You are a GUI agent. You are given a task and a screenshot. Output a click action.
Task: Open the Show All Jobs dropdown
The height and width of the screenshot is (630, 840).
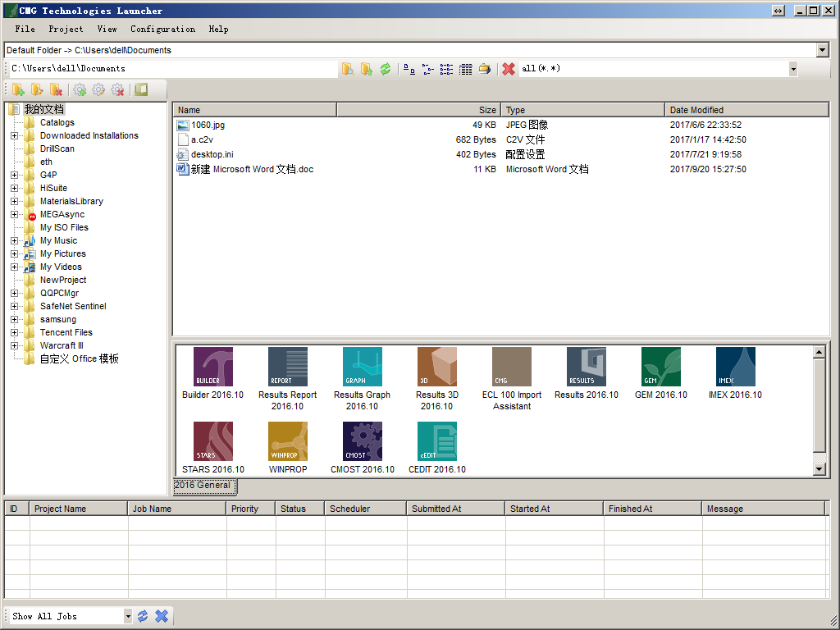127,616
